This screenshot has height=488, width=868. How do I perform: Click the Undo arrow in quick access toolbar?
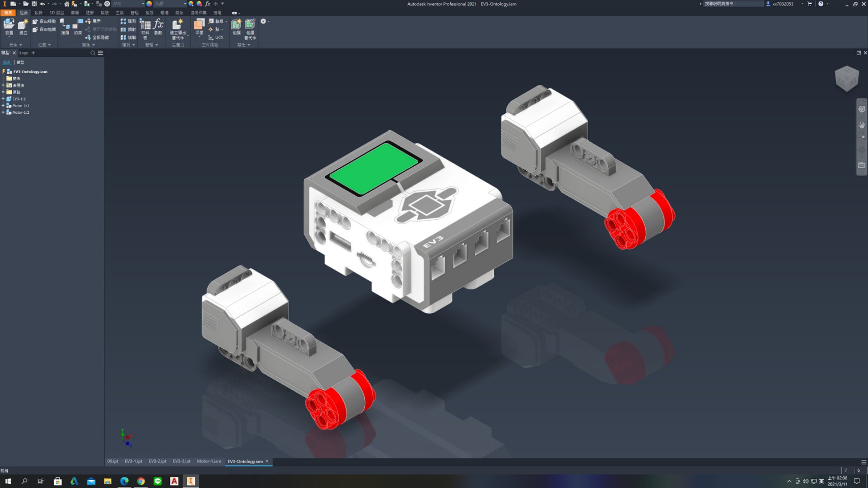[x=42, y=4]
